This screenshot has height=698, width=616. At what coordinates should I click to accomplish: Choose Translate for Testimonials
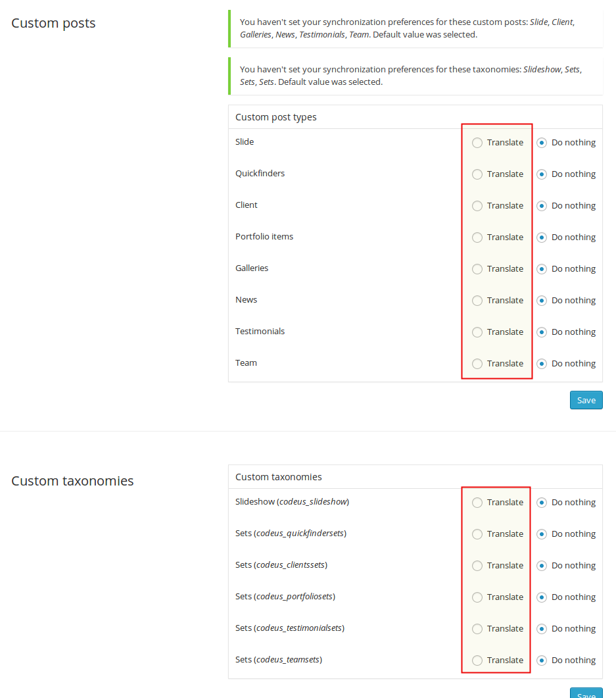[477, 332]
